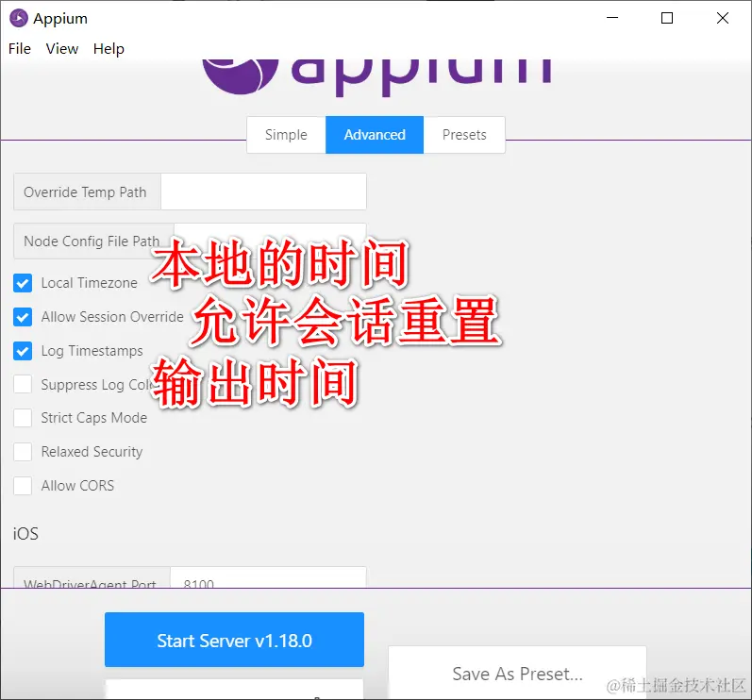Minimize the Appium window

pos(612,18)
